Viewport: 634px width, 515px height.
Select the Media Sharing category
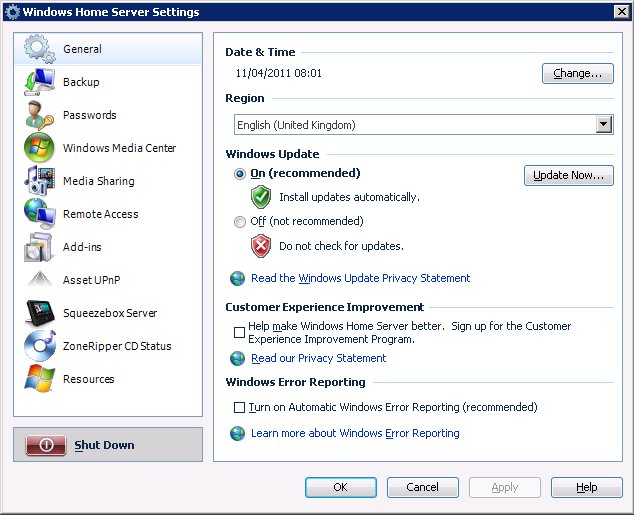(x=108, y=181)
